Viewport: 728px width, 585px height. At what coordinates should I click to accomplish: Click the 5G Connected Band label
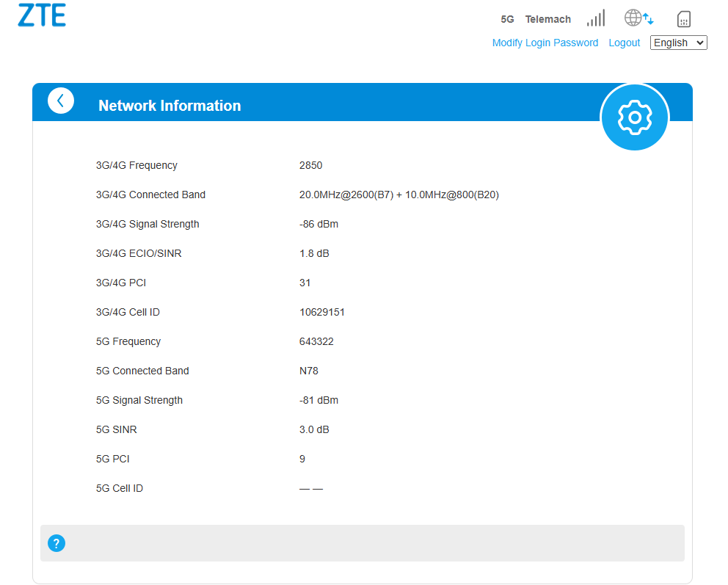click(x=142, y=371)
